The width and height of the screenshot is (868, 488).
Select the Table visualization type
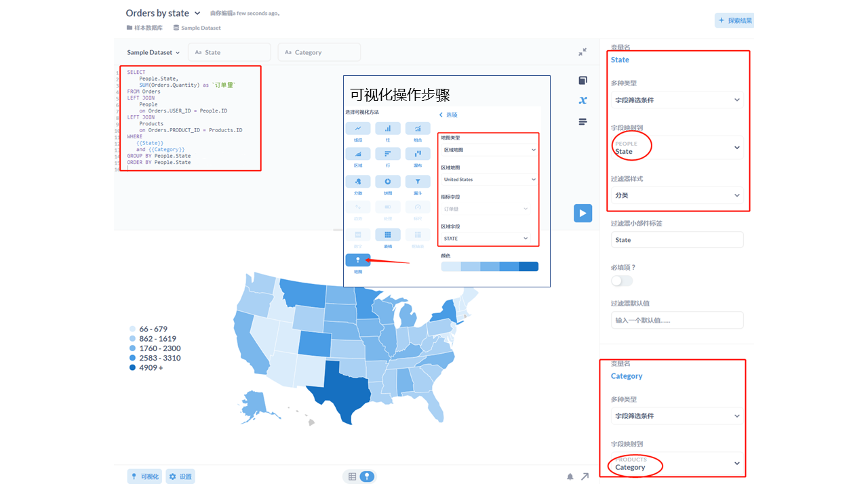coord(388,235)
